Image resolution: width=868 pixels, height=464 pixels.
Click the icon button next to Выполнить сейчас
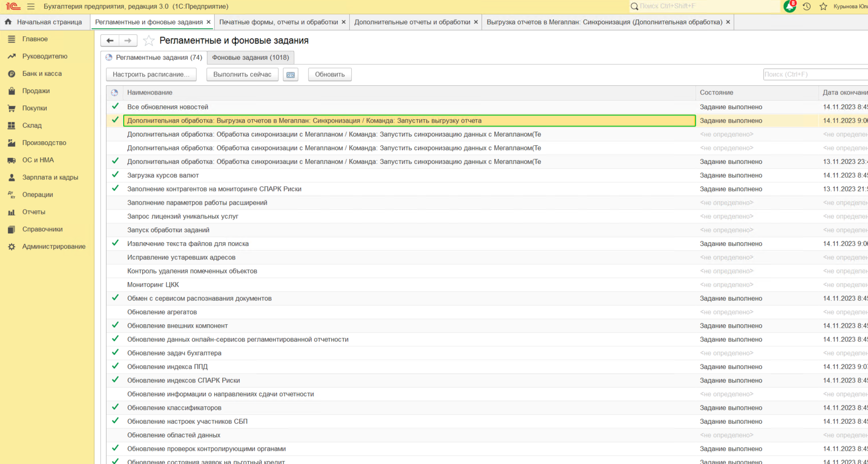(291, 74)
